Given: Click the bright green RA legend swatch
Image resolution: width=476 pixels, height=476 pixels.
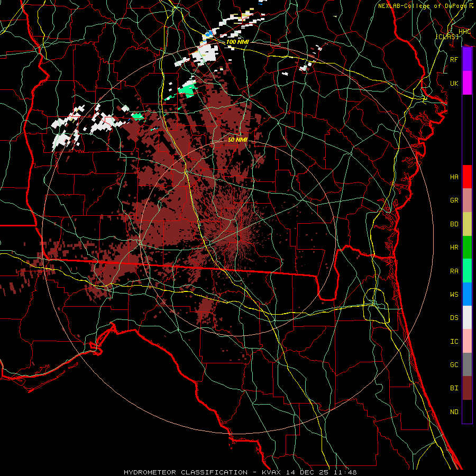Looking at the screenshot, I should point(467,270).
